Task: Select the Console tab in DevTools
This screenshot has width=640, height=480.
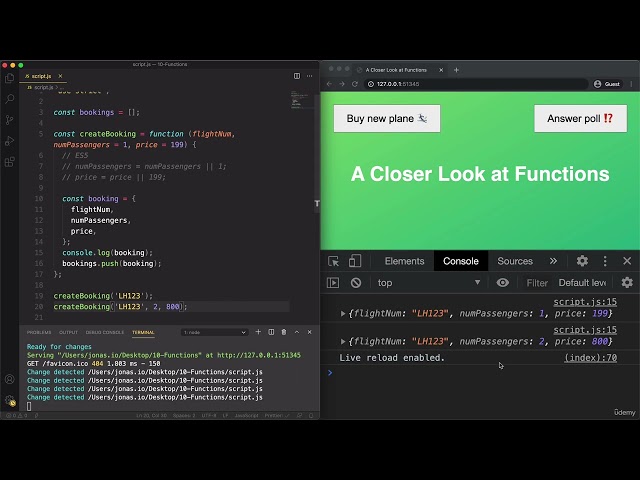Action: [460, 261]
